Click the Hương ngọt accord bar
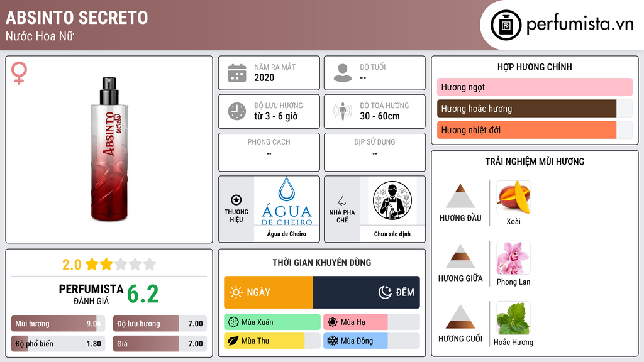Image resolution: width=644 pixels, height=362 pixels. tap(535, 87)
